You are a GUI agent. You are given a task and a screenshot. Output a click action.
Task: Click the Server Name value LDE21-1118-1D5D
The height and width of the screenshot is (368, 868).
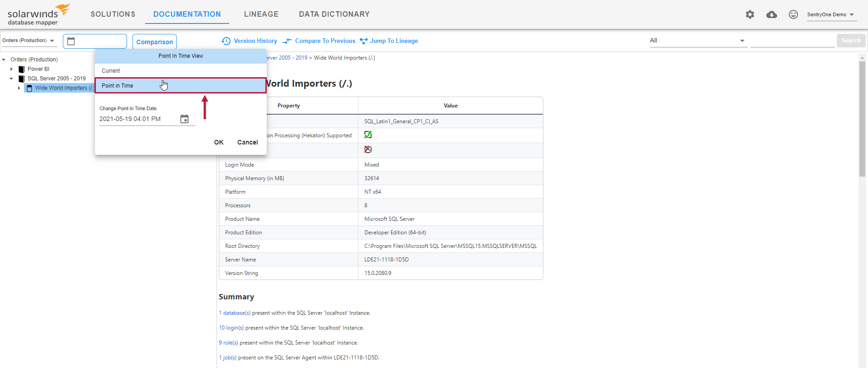[x=387, y=260]
